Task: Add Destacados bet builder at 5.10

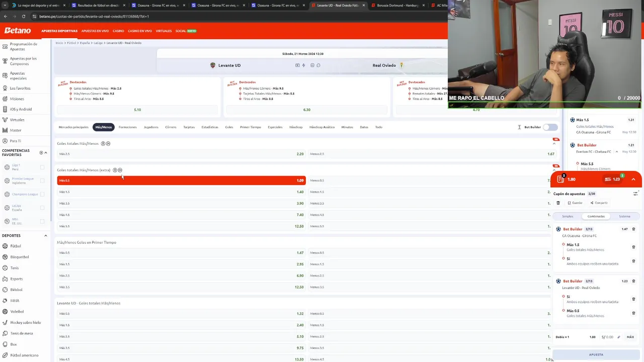Action: [137, 110]
